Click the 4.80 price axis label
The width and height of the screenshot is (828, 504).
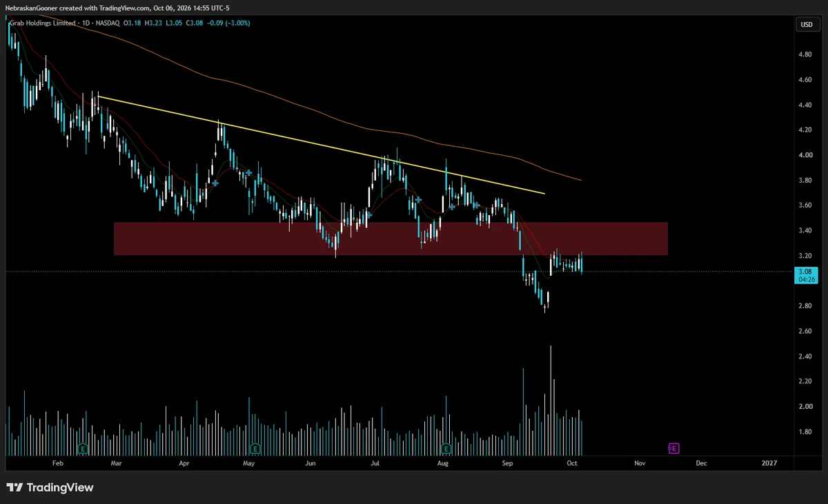click(805, 54)
